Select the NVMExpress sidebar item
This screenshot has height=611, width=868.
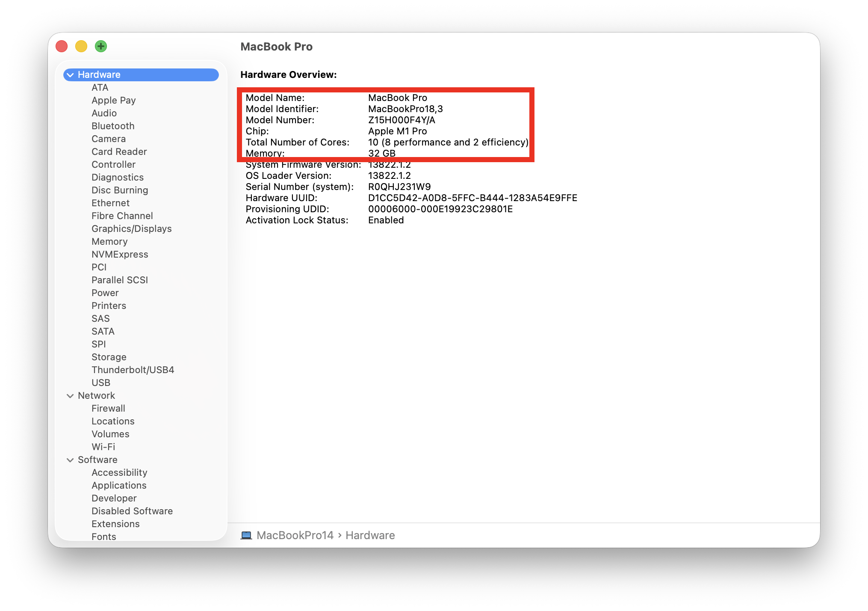pos(120,254)
